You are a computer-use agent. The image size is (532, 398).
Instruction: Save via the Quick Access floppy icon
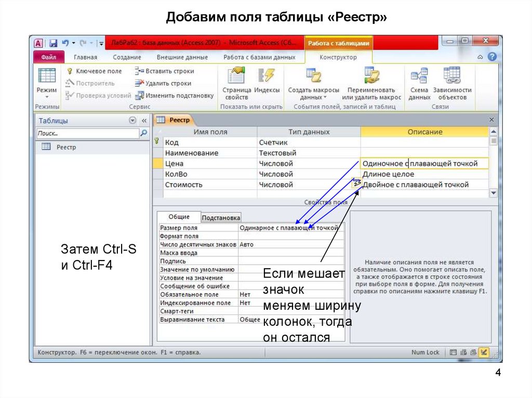53,43
